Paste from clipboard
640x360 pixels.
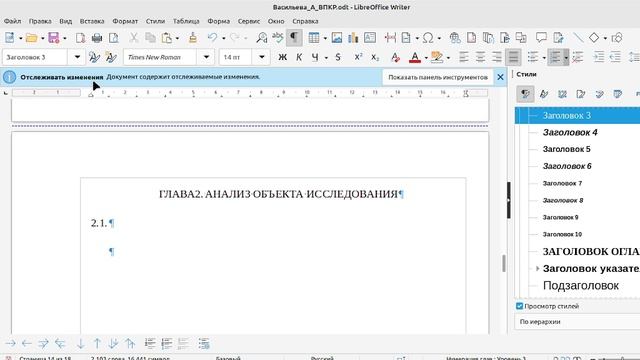point(167,38)
